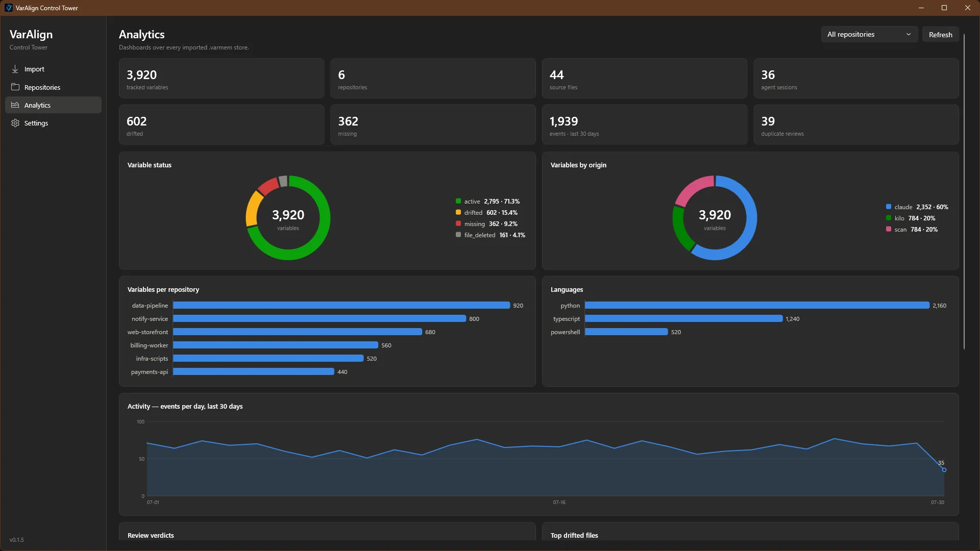980x551 pixels.
Task: Click the 'file_deleted 161 · 4.1%' legend text
Action: 495,235
